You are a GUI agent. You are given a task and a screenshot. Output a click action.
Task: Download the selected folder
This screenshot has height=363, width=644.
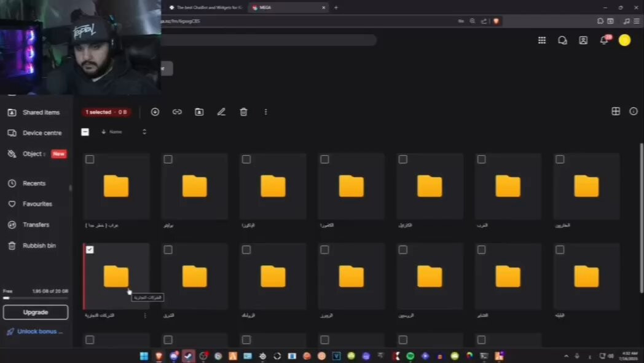155,112
